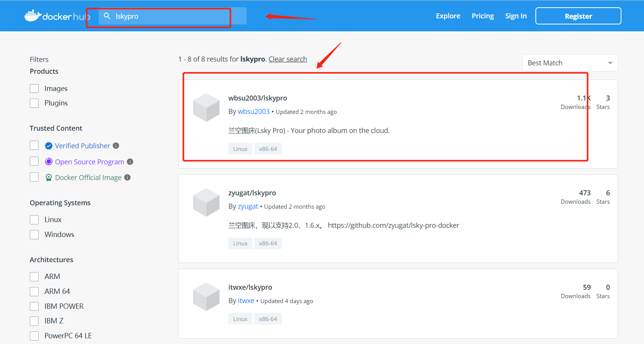
Task: Open the zyugat publisher profile link
Action: (248, 206)
